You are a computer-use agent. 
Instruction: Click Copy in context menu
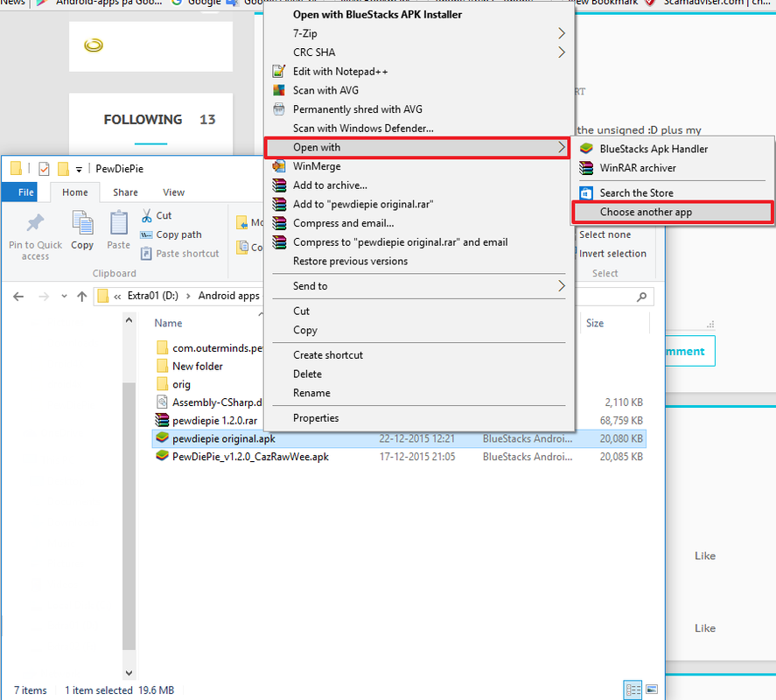419,330
